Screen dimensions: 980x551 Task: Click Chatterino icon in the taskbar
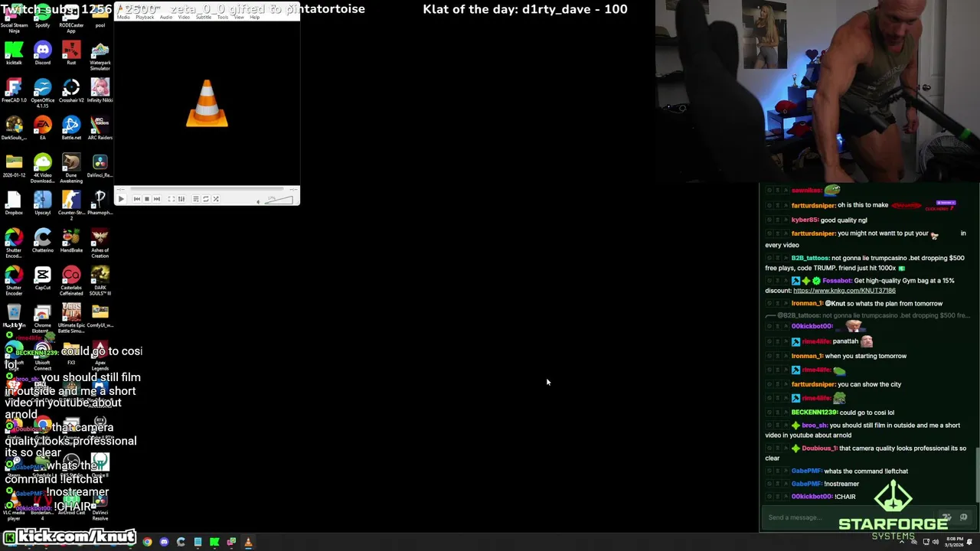181,542
